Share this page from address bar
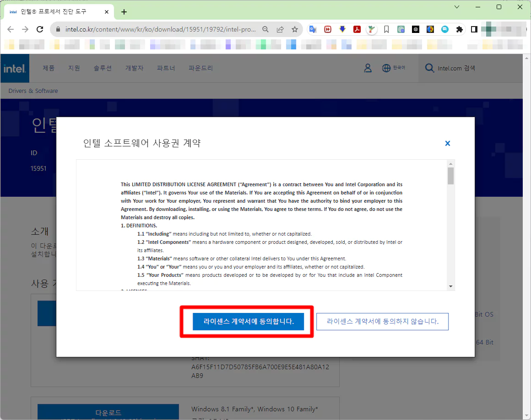Viewport: 531px width, 420px height. tap(280, 29)
